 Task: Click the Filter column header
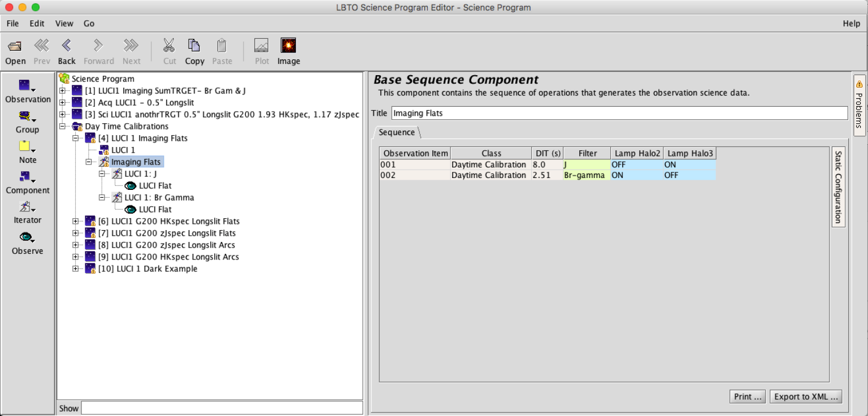click(x=587, y=153)
